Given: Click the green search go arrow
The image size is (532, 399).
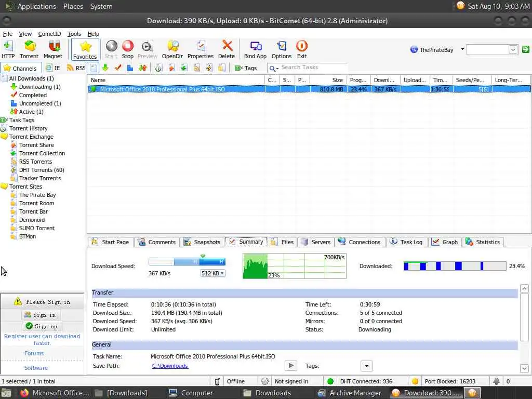Looking at the screenshot, I should pyautogui.click(x=526, y=49).
